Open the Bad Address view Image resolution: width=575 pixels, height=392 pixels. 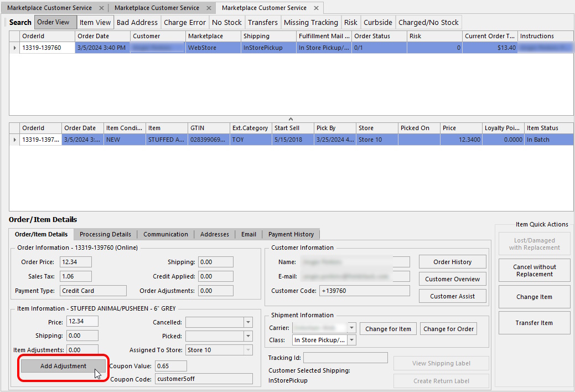137,22
